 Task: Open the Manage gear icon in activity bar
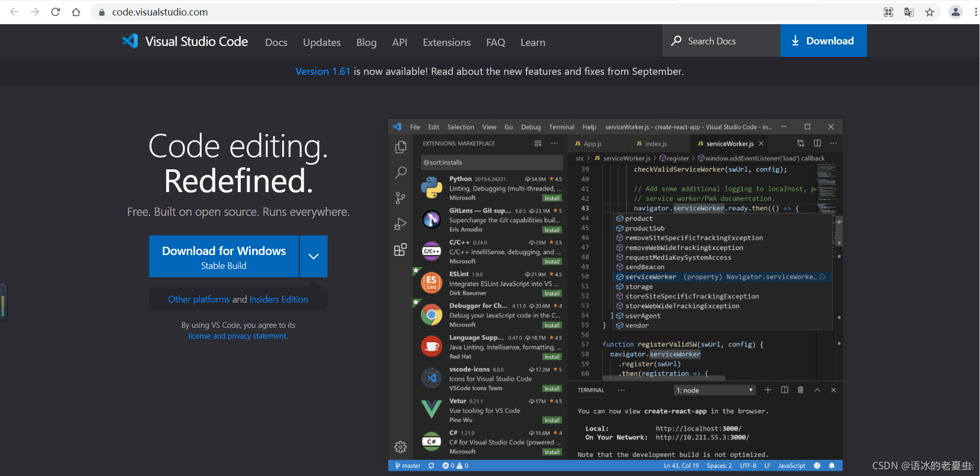(x=400, y=447)
